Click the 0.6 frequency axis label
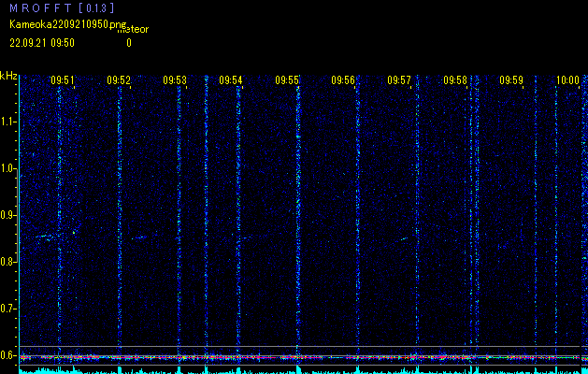 click(7, 355)
